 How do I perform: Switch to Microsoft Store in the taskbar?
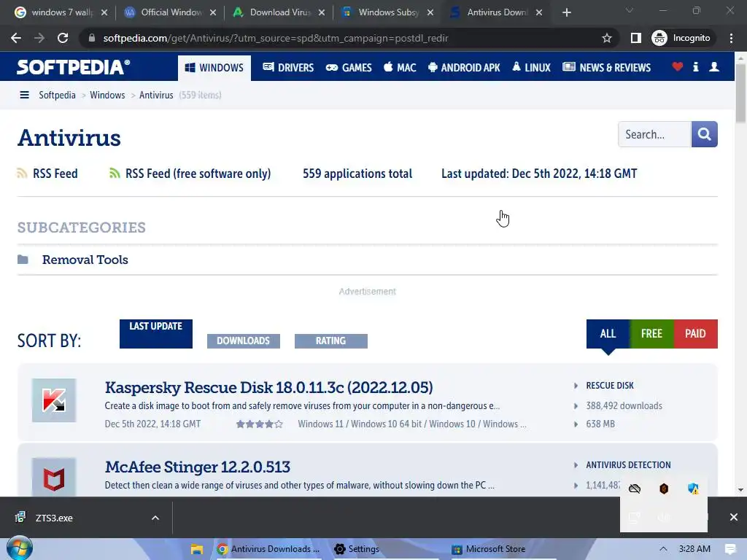(x=489, y=549)
